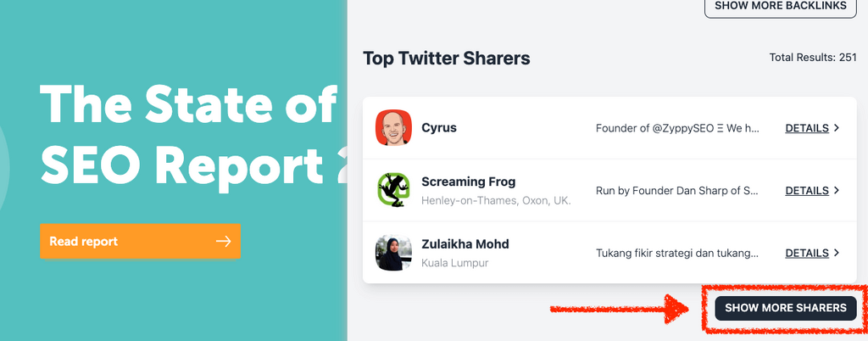868x341 pixels.
Task: Expand the chevron beside Cyrus's DETAILS
Action: pos(837,128)
